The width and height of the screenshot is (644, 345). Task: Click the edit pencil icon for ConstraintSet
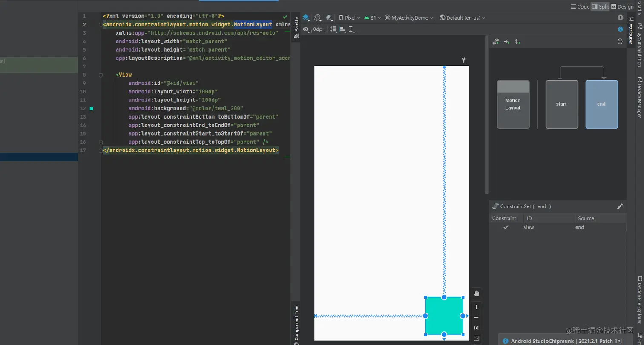(620, 206)
